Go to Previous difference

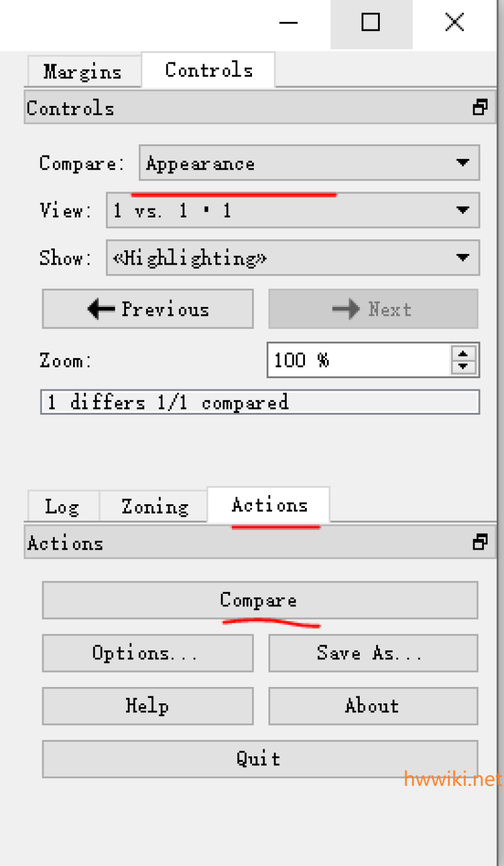point(148,309)
